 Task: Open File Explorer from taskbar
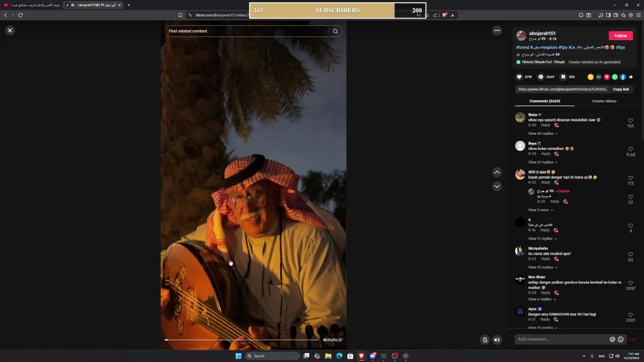pyautogui.click(x=328, y=356)
